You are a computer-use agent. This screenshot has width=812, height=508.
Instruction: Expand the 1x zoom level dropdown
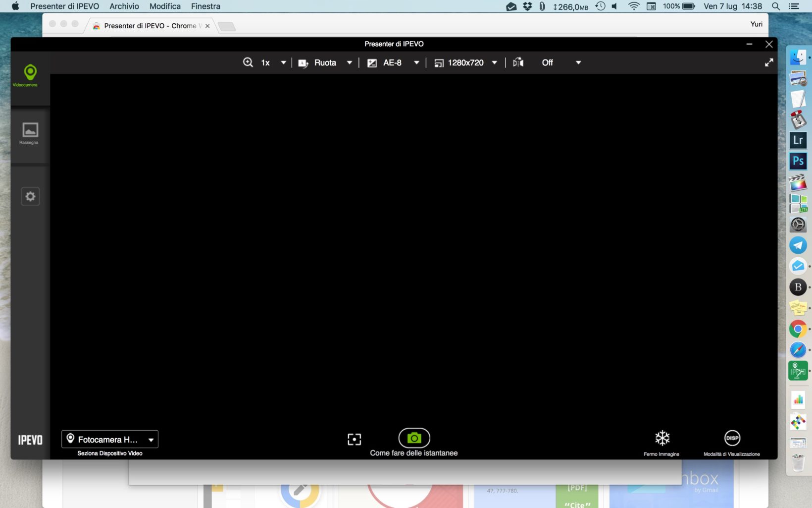coord(283,63)
